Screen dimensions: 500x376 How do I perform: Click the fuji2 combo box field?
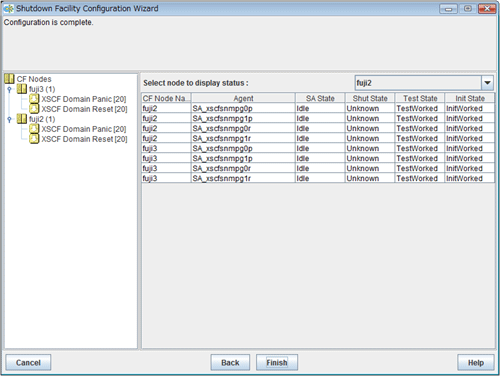418,83
